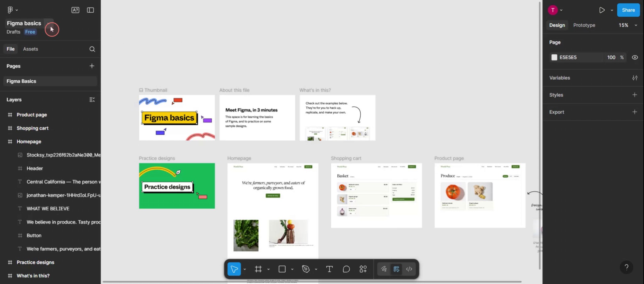Add a new page with the plus button
This screenshot has height=284, width=644.
point(92,66)
